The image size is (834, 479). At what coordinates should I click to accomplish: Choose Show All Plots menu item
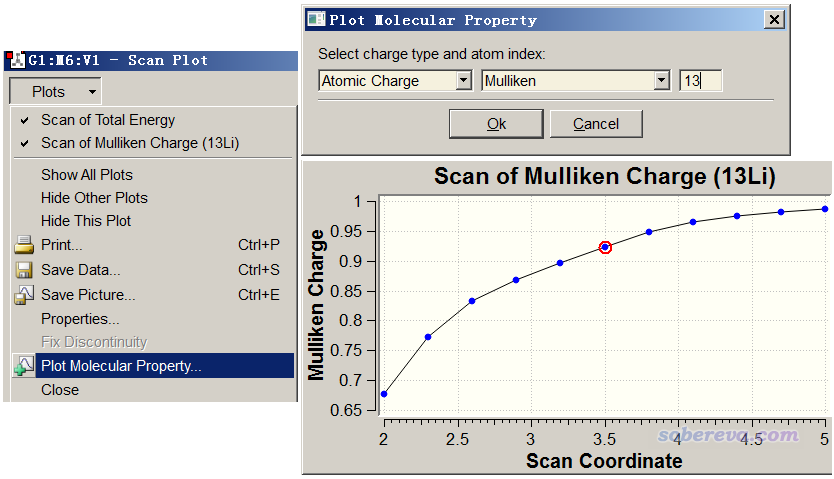[87, 175]
